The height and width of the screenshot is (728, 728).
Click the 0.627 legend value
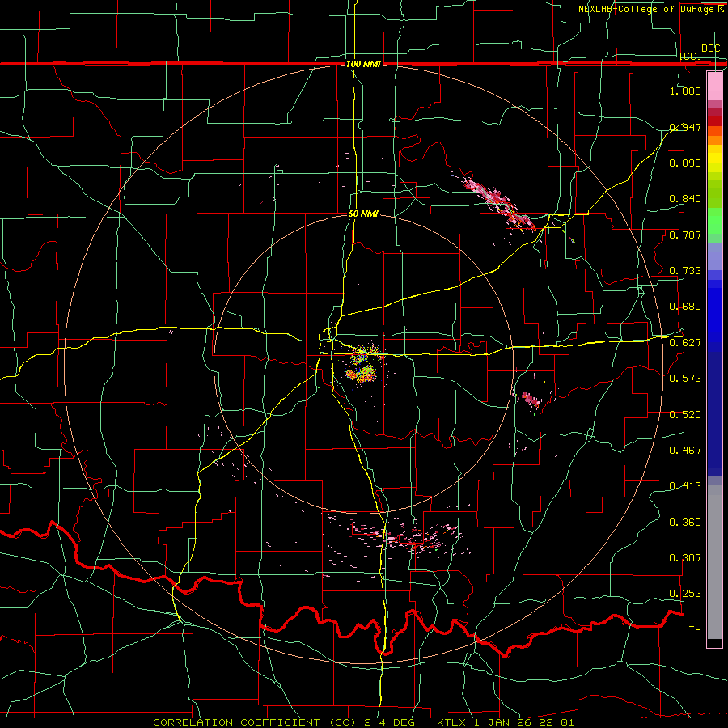(x=685, y=343)
